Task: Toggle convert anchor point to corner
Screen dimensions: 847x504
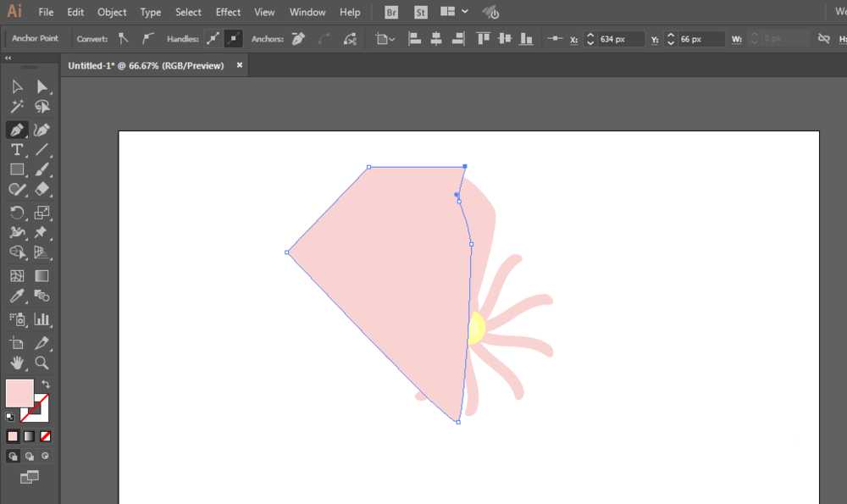Action: tap(124, 39)
